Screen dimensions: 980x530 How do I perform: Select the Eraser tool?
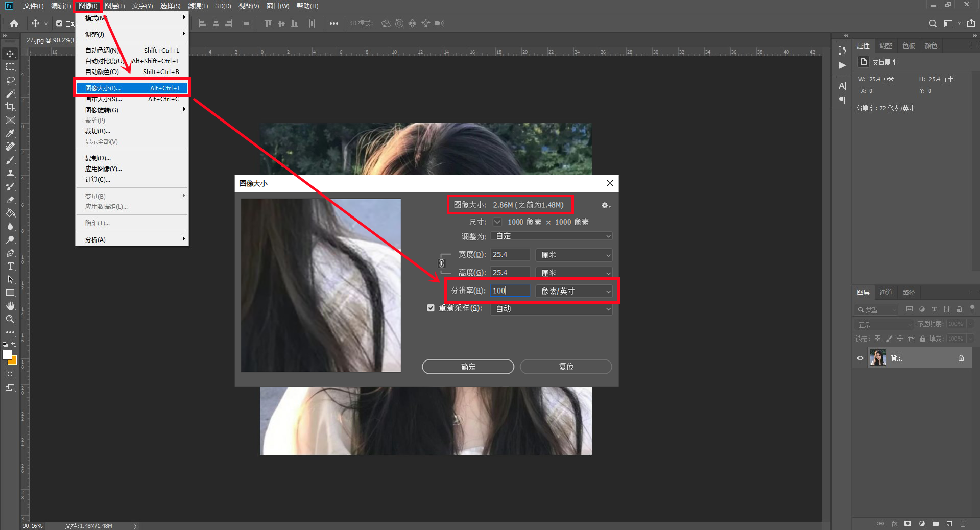[10, 200]
